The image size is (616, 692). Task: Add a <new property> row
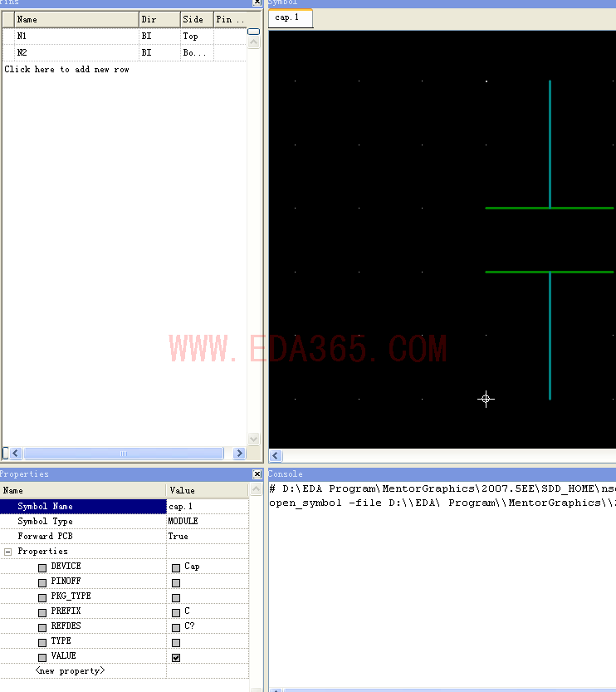point(70,671)
